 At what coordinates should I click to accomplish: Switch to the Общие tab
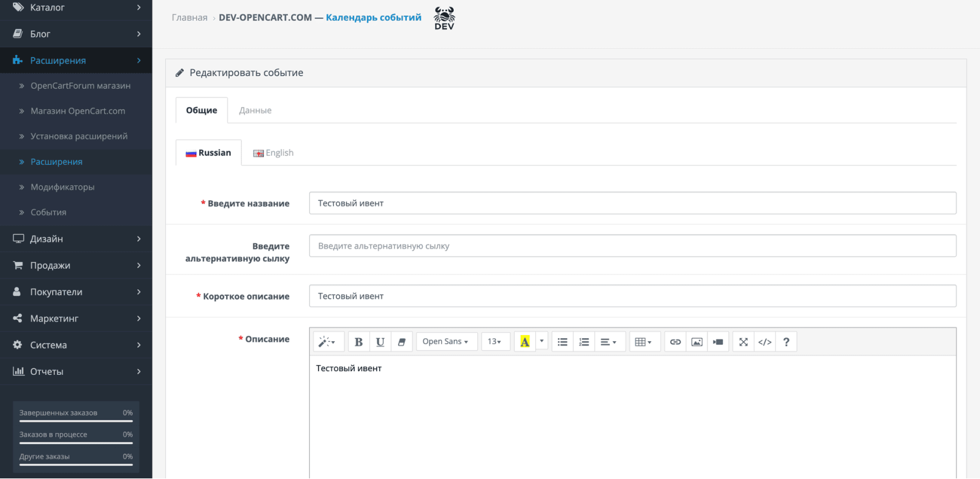(202, 110)
